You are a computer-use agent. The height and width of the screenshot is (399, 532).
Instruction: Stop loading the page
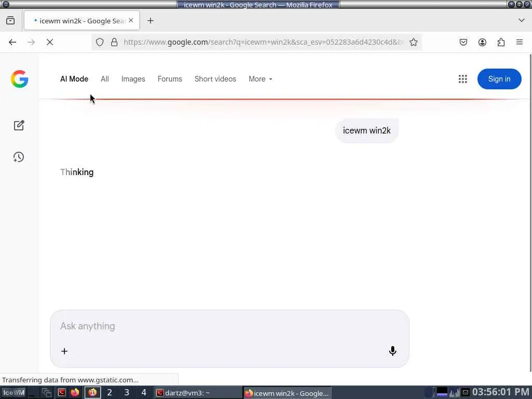click(50, 42)
